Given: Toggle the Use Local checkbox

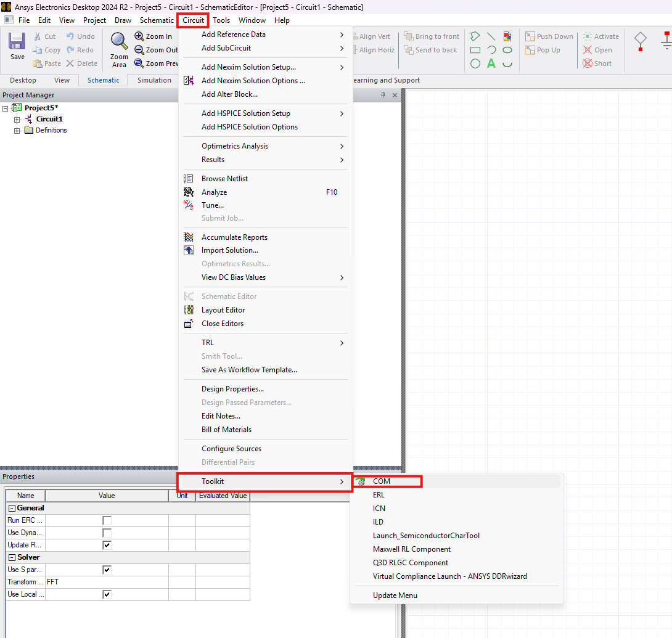Looking at the screenshot, I should 107,594.
